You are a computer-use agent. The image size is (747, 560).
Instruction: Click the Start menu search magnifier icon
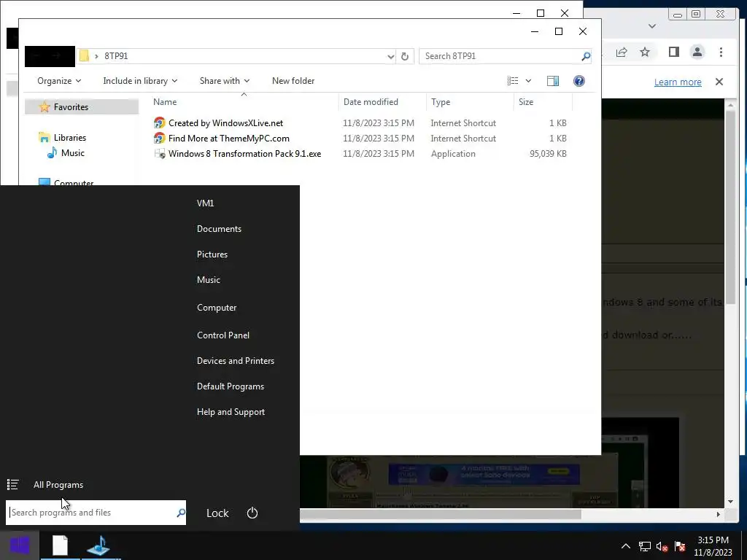[x=181, y=513]
